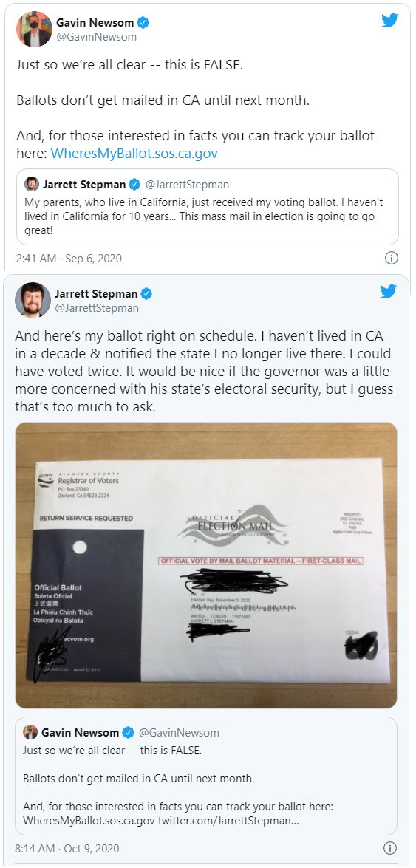Click Stepman's verified badge in second tweet
Image resolution: width=416 pixels, height=868 pixels.
pyautogui.click(x=146, y=293)
